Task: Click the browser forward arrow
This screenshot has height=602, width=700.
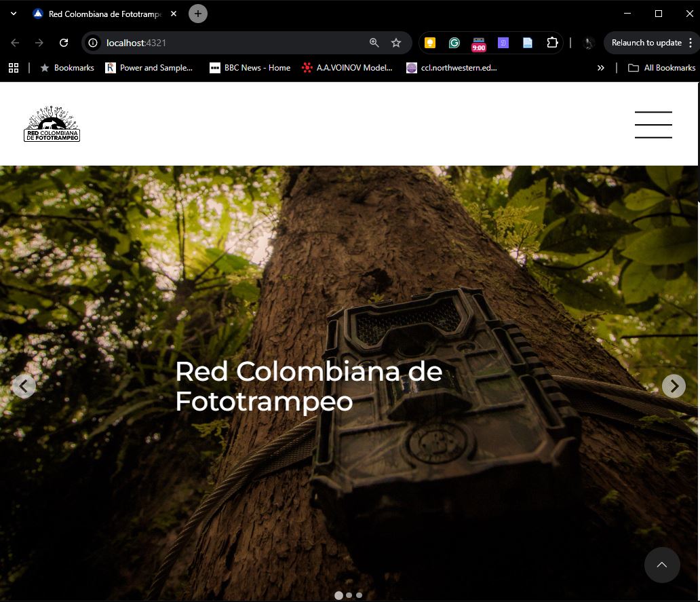Action: (39, 43)
